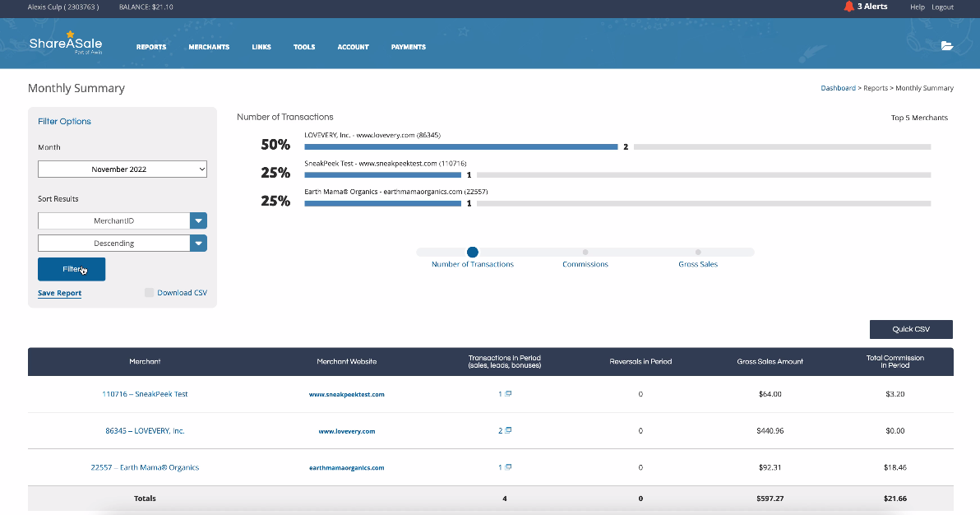Click the Save Report link
This screenshot has width=980, height=515.
click(x=59, y=293)
